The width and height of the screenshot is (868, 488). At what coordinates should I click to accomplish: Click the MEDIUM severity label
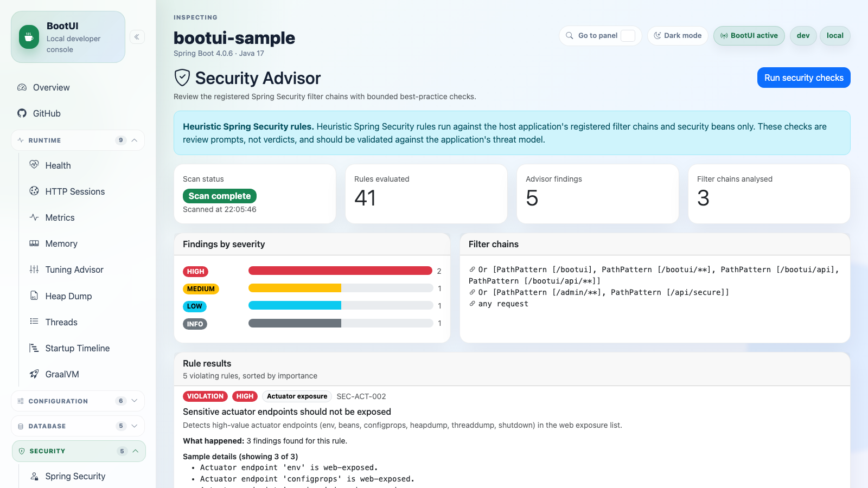coord(201,289)
